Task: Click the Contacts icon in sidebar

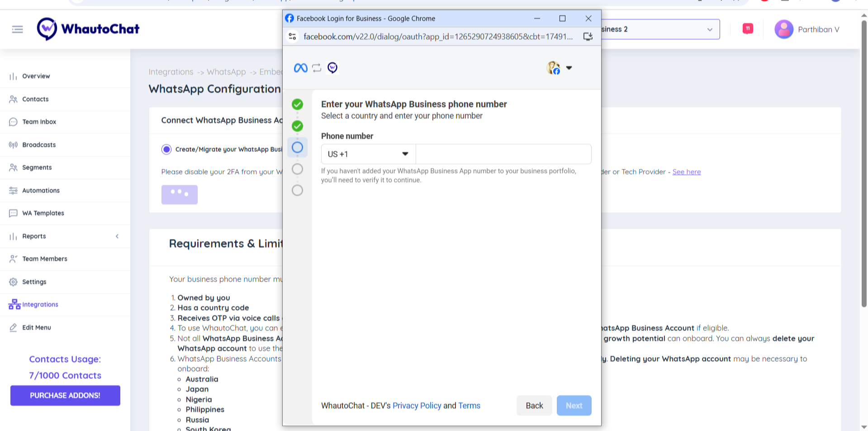Action: click(x=13, y=99)
